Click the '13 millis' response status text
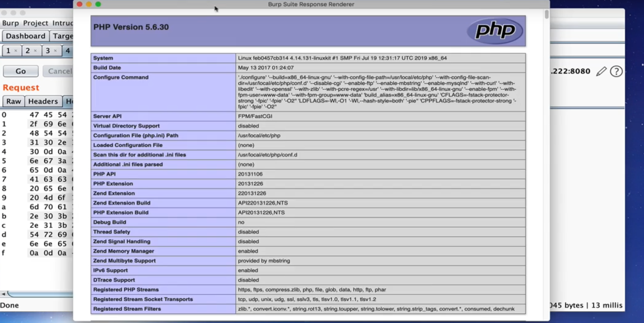Screen dimensions: 644x323 coord(607,305)
